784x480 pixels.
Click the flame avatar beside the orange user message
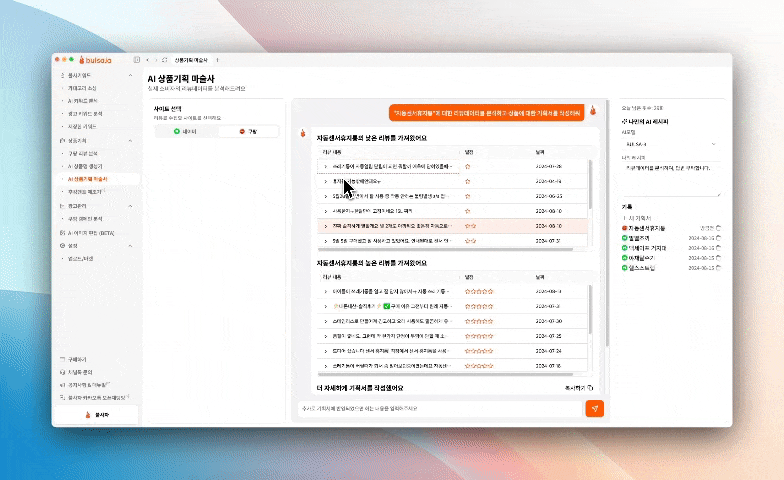(593, 110)
